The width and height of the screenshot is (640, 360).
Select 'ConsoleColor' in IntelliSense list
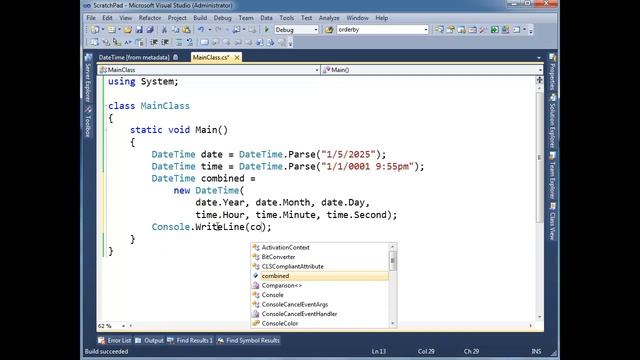(320, 323)
